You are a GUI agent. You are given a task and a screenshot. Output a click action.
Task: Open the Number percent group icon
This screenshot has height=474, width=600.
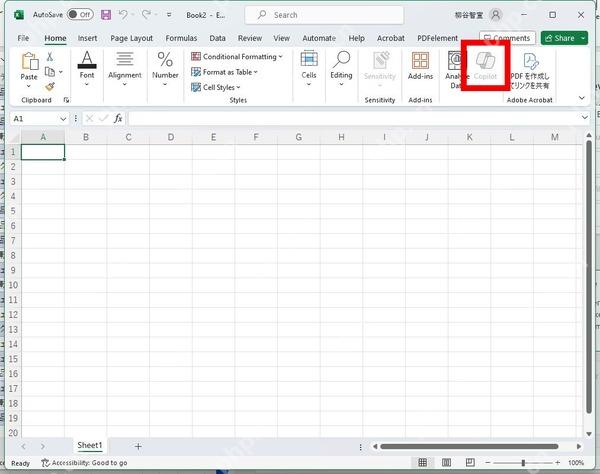tap(165, 60)
